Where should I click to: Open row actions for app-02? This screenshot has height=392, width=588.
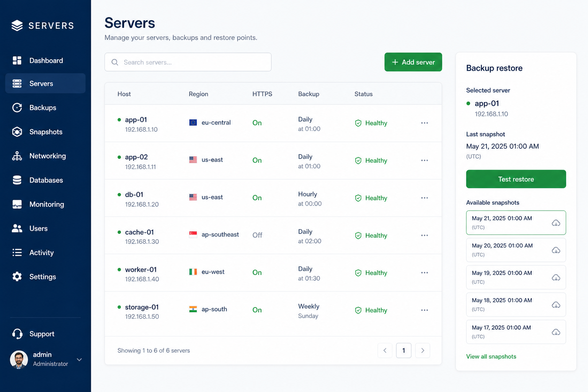click(x=425, y=160)
